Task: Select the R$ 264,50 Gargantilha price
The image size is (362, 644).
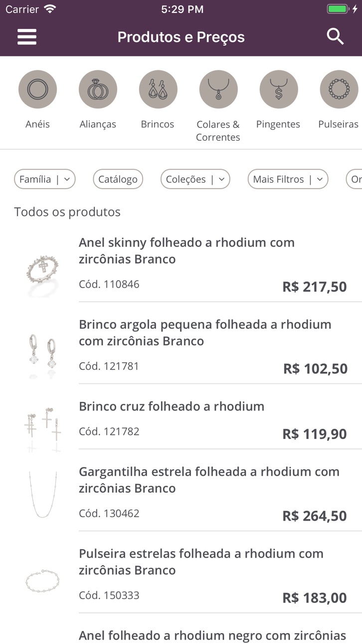Action: (315, 516)
